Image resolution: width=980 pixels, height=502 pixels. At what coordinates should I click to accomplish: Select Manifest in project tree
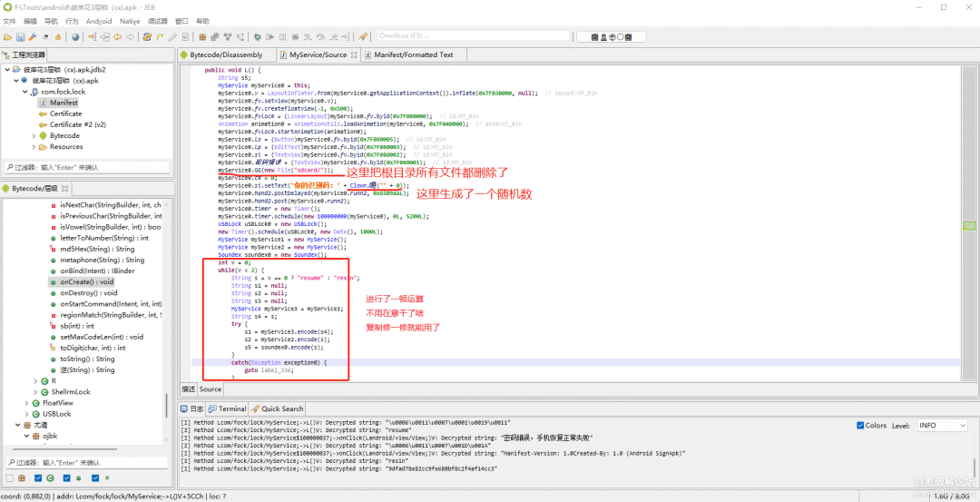[x=64, y=103]
